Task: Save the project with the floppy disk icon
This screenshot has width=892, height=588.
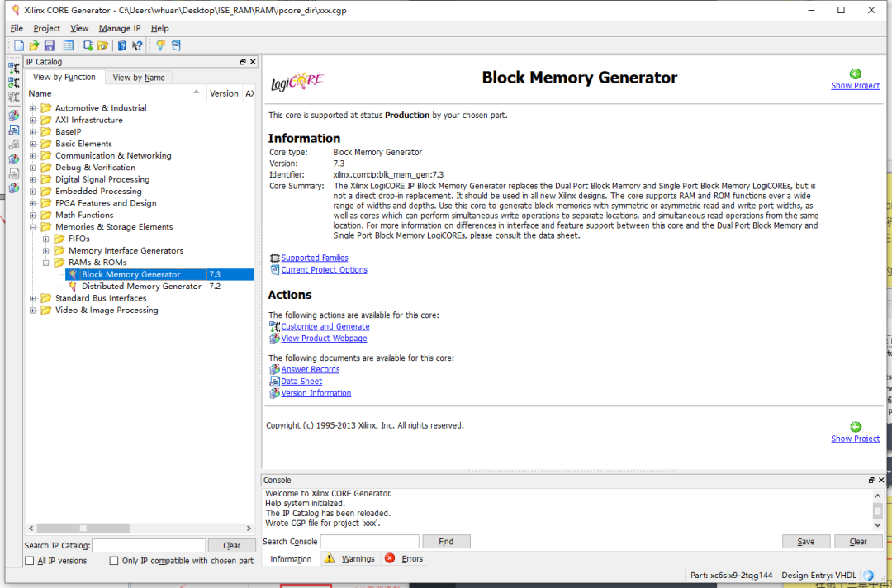Action: (x=50, y=46)
